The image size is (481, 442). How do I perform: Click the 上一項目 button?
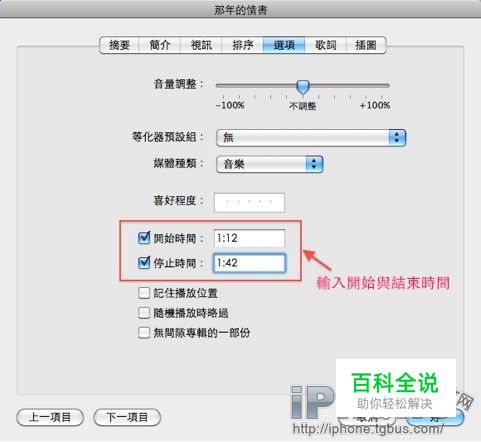(x=50, y=417)
